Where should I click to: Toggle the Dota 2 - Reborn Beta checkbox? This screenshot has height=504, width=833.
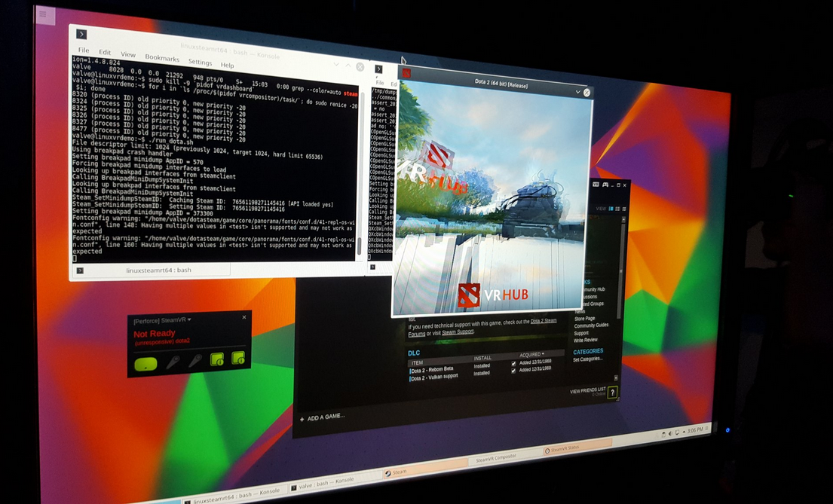pyautogui.click(x=513, y=364)
